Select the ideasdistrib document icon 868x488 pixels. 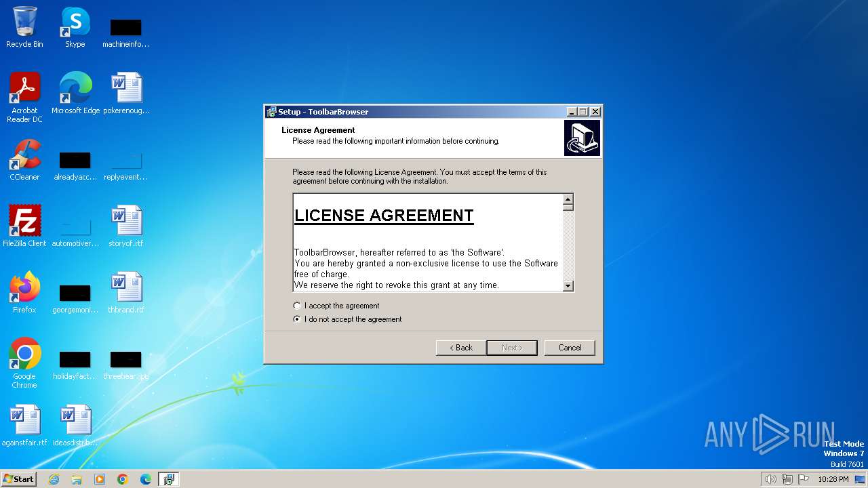[75, 426]
